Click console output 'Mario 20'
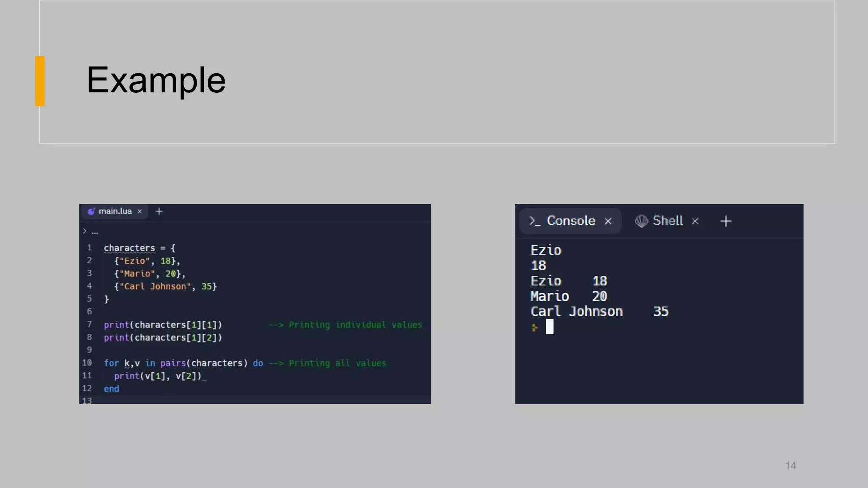 point(569,296)
